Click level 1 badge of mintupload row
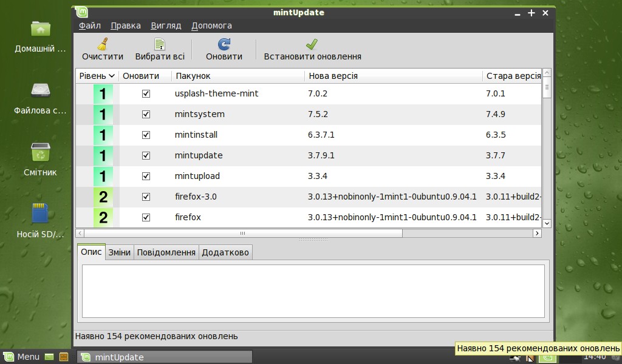Screen dimensions: 622x364 pos(103,177)
